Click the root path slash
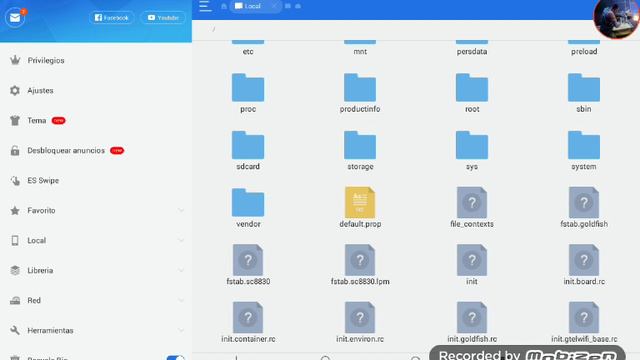 213,29
